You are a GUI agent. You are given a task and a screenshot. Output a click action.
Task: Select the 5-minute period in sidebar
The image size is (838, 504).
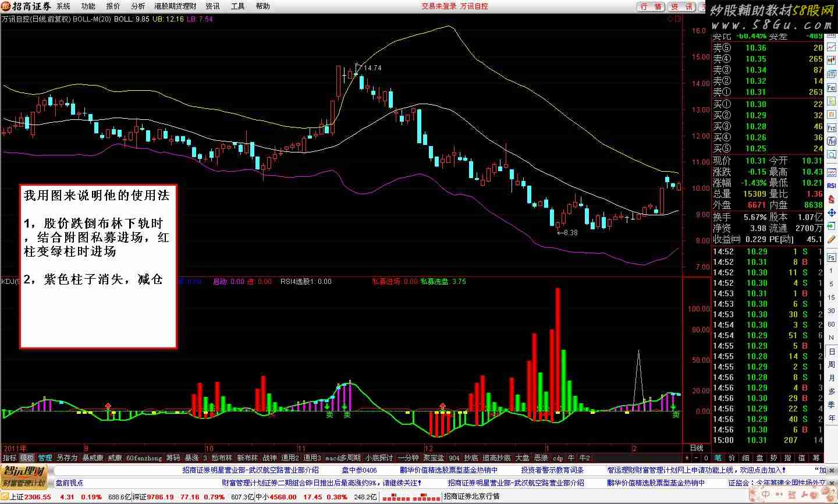point(832,285)
